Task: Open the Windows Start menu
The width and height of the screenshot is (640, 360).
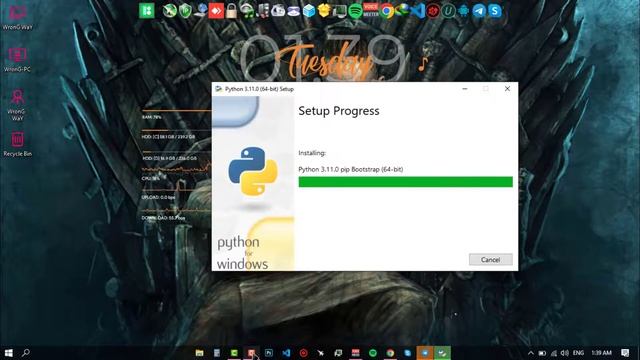Action: coord(8,353)
